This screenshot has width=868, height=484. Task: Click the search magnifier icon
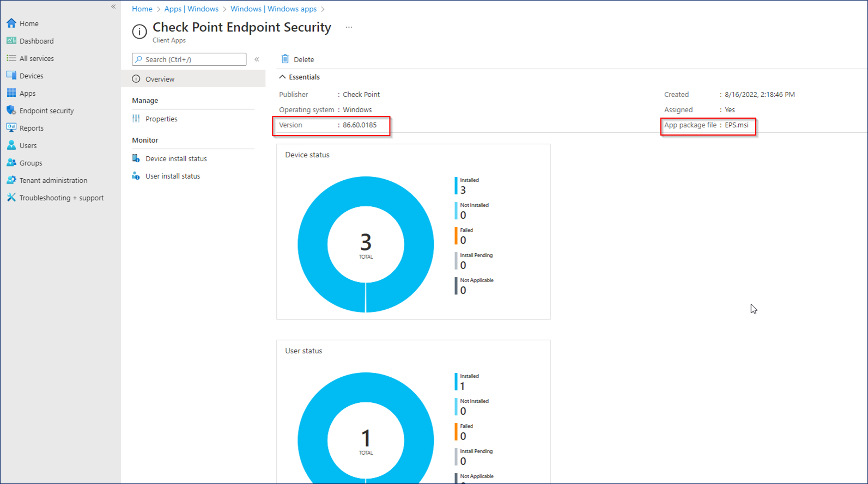pyautogui.click(x=139, y=59)
